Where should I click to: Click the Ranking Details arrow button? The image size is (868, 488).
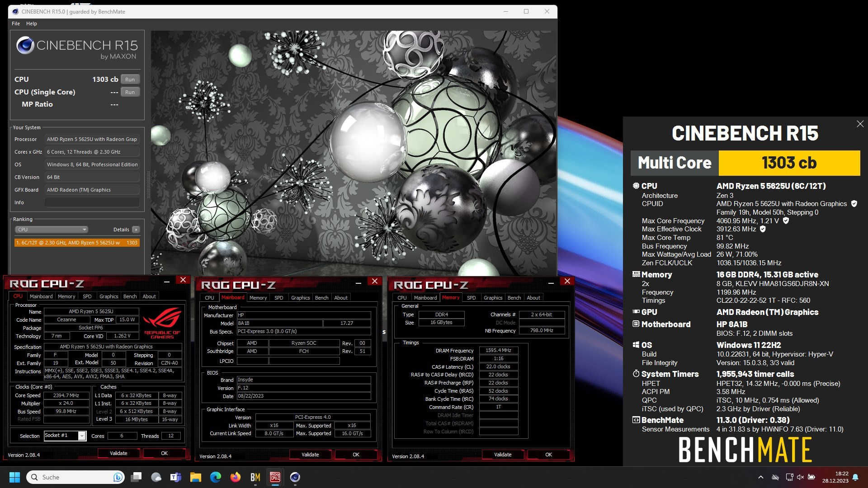tap(136, 230)
